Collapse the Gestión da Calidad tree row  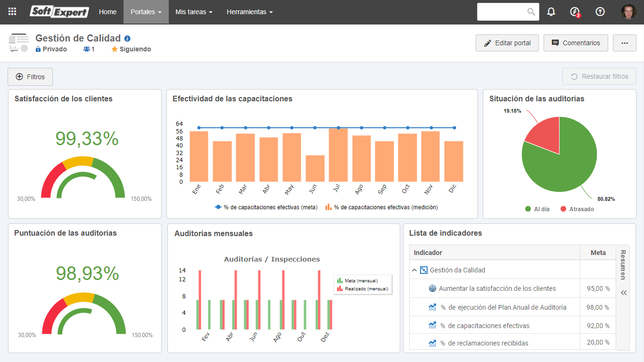click(x=414, y=270)
